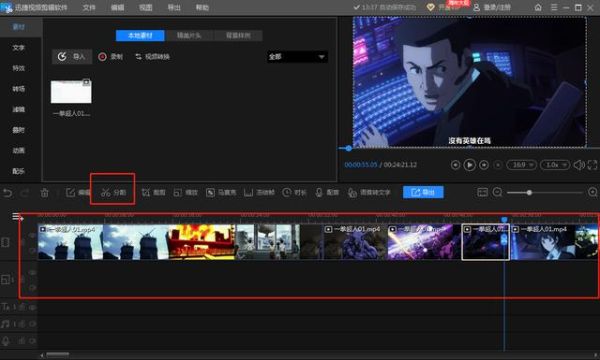The width and height of the screenshot is (600, 360).
Task: Click the 导入 (import) button
Action: pyautogui.click(x=72, y=57)
